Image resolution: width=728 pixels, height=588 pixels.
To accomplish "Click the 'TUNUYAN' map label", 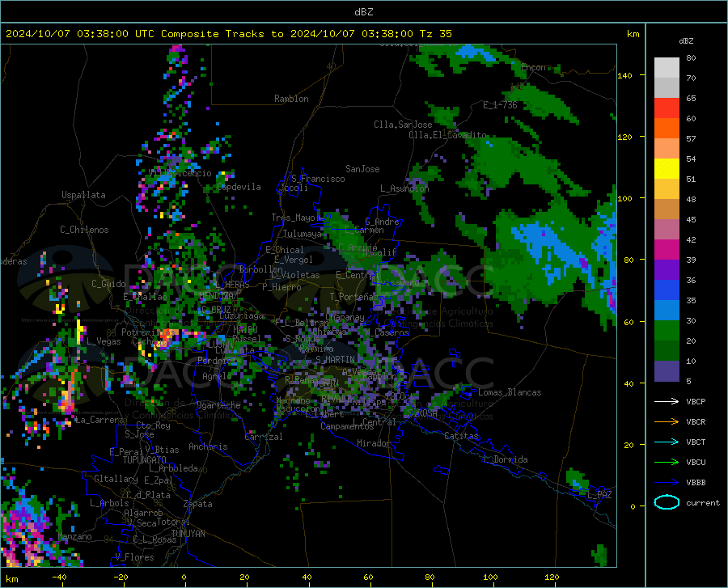I will coord(188,534).
